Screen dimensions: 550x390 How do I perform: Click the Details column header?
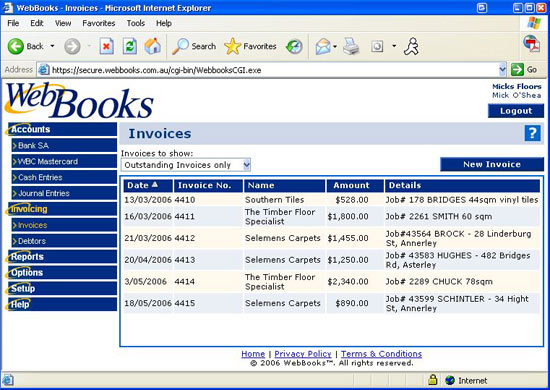[x=462, y=186]
